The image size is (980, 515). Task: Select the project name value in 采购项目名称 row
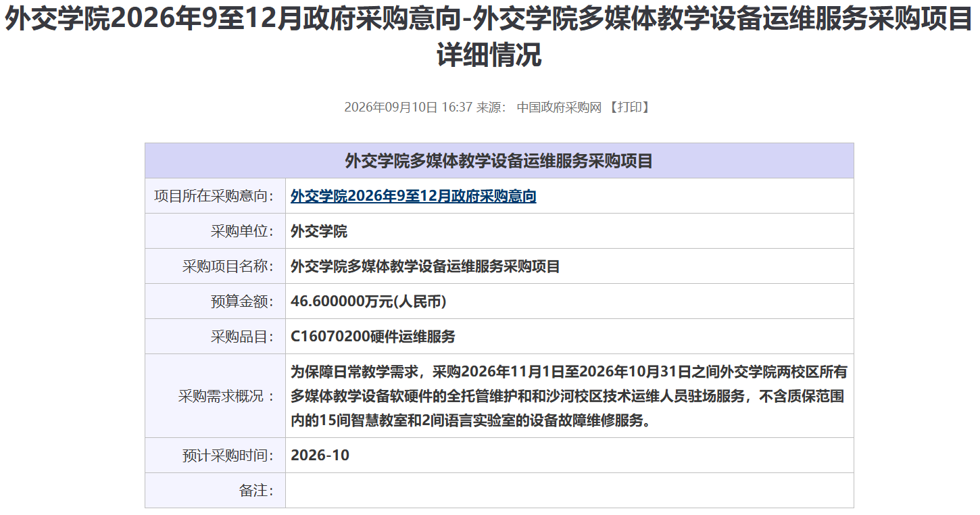pos(426,266)
